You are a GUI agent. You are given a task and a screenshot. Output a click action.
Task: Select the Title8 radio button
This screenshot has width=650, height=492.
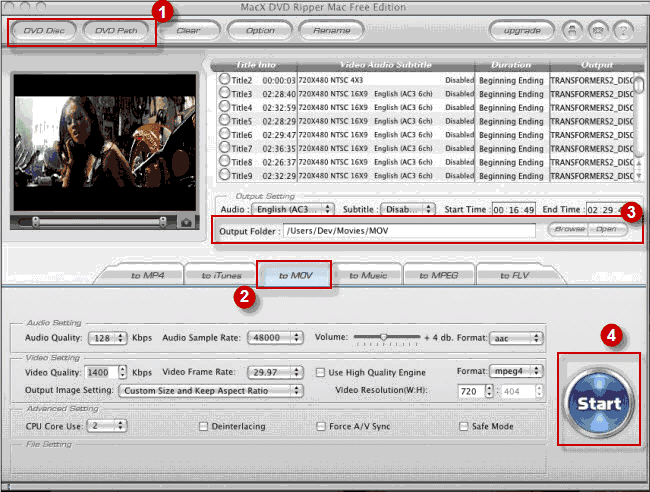[225, 161]
